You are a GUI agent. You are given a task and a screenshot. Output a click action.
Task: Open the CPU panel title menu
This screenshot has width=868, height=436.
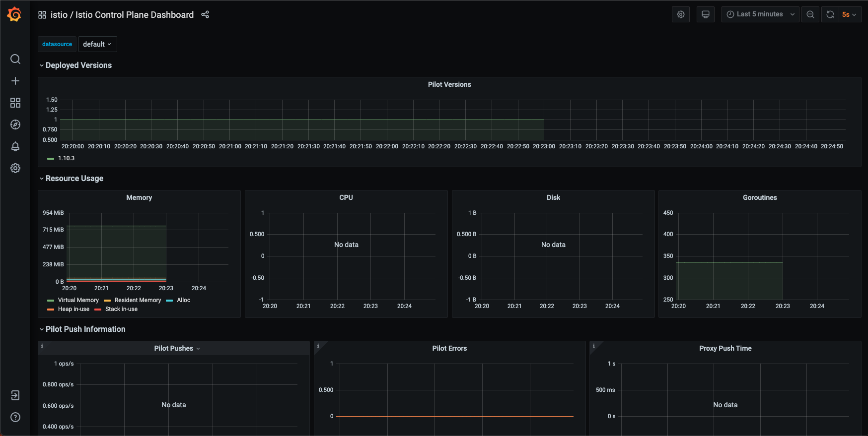[346, 197]
